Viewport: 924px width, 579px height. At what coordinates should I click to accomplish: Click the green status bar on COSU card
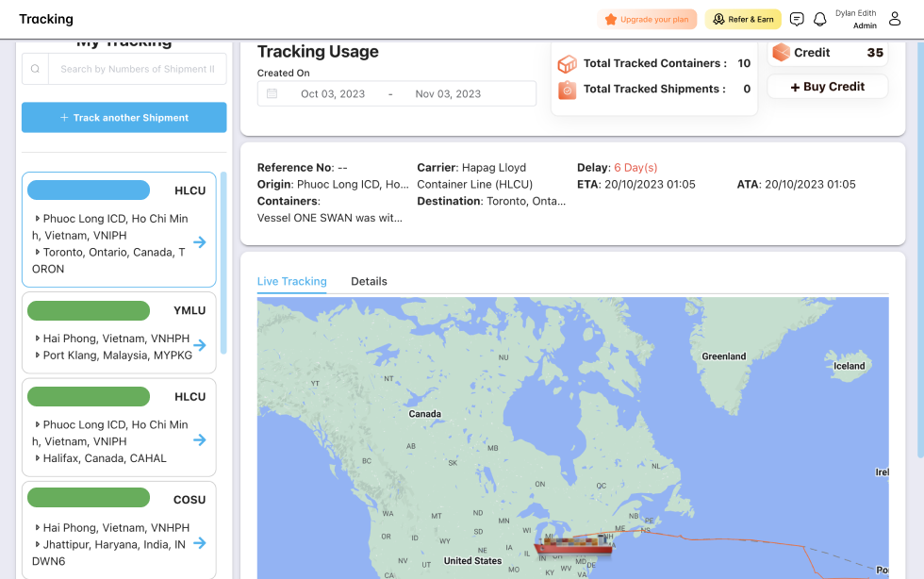[x=89, y=498]
